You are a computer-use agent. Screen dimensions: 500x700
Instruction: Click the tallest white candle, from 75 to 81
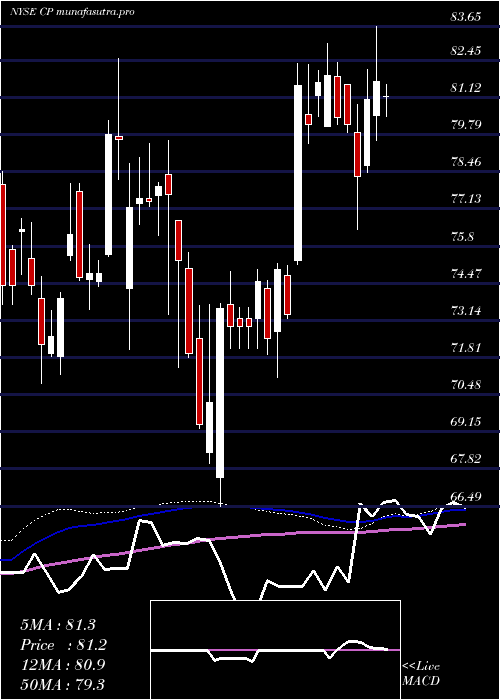point(298,173)
